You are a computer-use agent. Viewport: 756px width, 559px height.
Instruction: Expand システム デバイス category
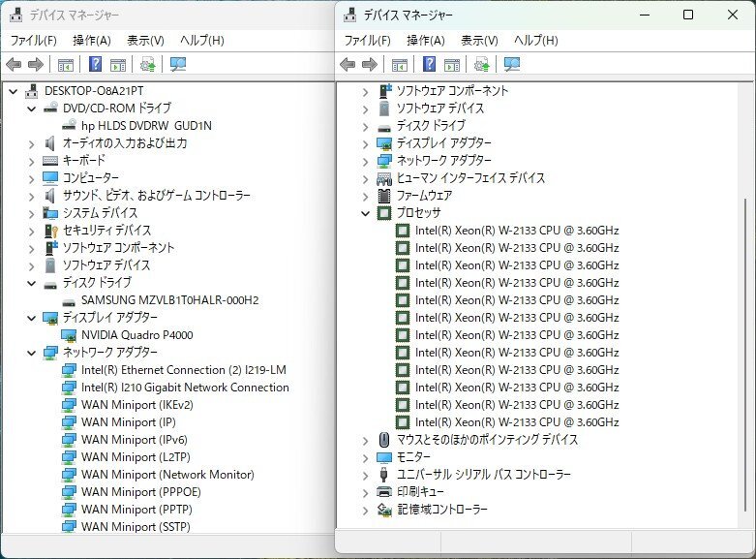point(32,213)
